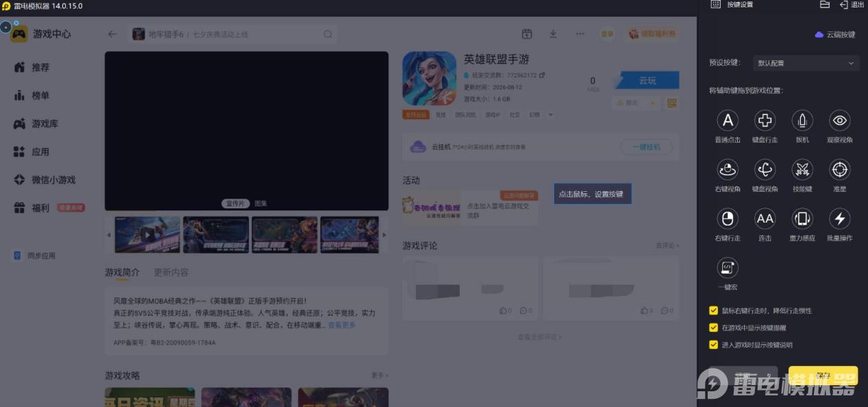Select the 连击 combo AA icon

[x=765, y=219]
